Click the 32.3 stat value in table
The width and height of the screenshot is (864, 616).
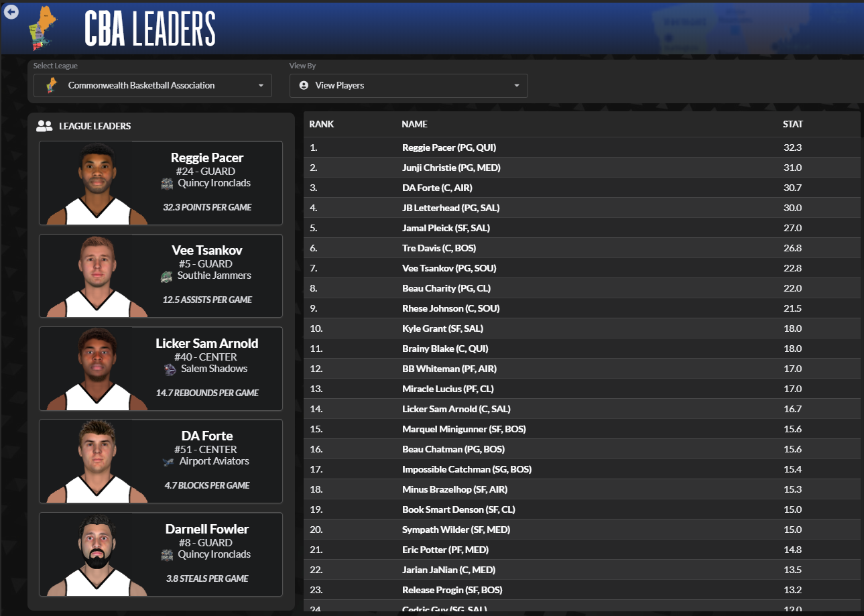pyautogui.click(x=792, y=147)
